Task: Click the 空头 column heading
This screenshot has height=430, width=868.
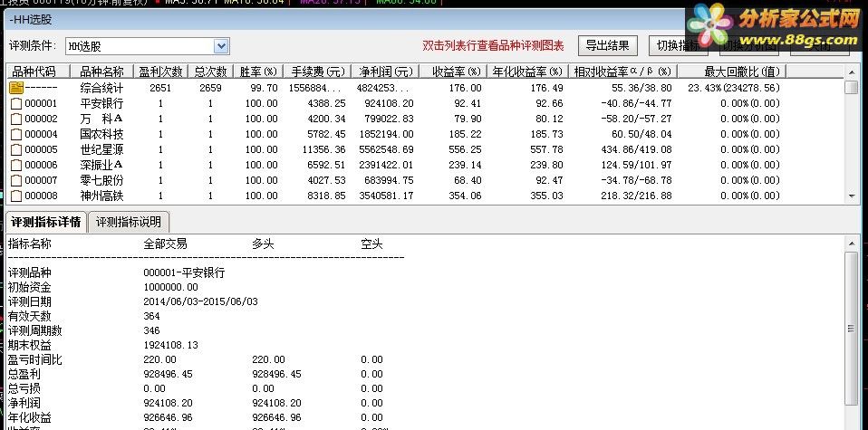Action: [371, 244]
